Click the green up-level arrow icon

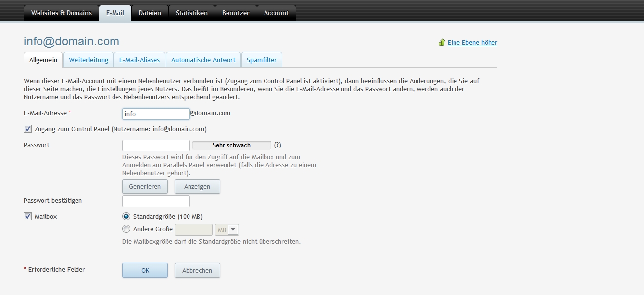442,43
